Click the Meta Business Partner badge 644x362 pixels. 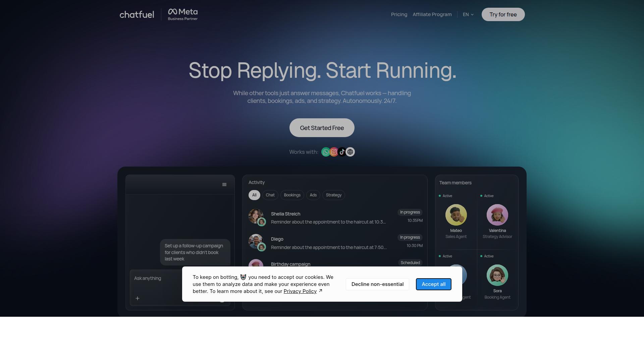(183, 14)
